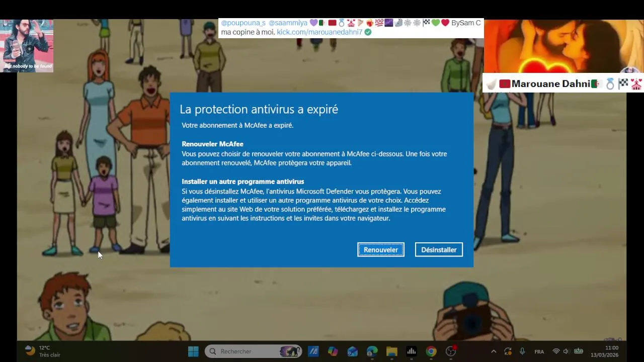Show hidden system tray icons
644x362 pixels.
click(x=494, y=351)
